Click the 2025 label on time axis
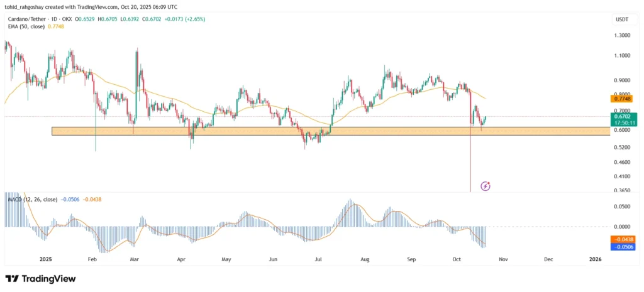 click(45, 259)
